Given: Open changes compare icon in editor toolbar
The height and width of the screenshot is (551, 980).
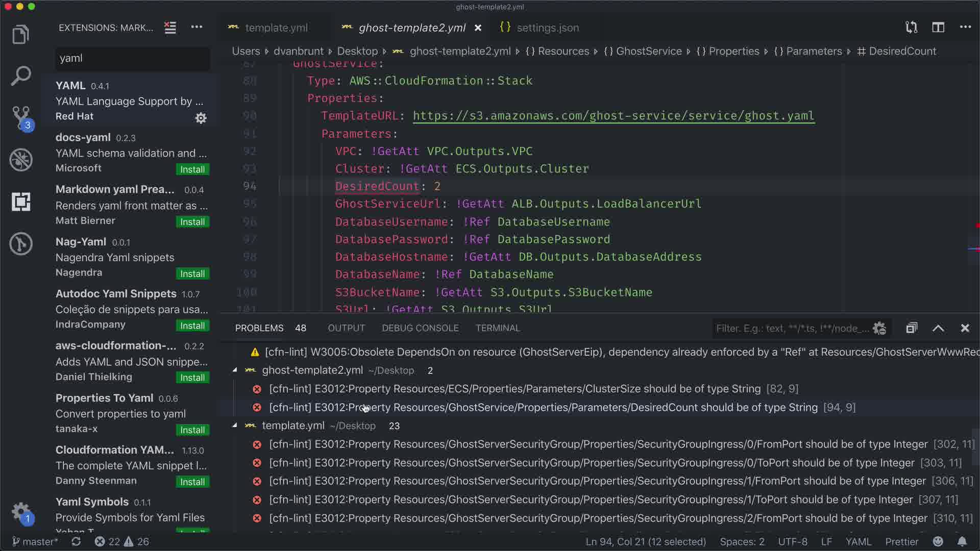Looking at the screenshot, I should tap(911, 28).
